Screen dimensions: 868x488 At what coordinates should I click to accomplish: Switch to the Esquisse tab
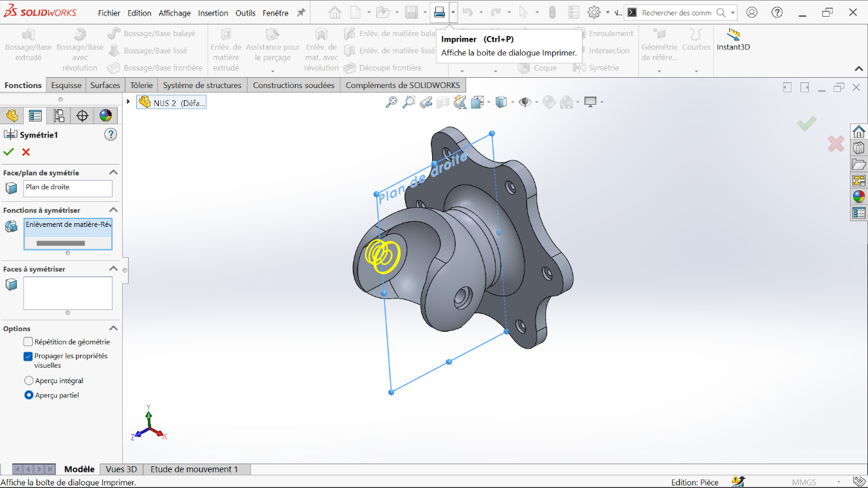point(66,85)
